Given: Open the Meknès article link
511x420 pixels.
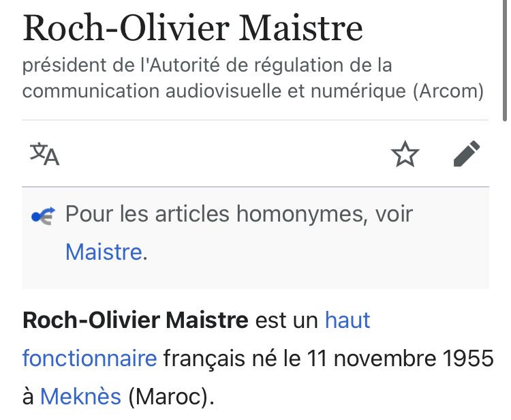Looking at the screenshot, I should coord(80,396).
